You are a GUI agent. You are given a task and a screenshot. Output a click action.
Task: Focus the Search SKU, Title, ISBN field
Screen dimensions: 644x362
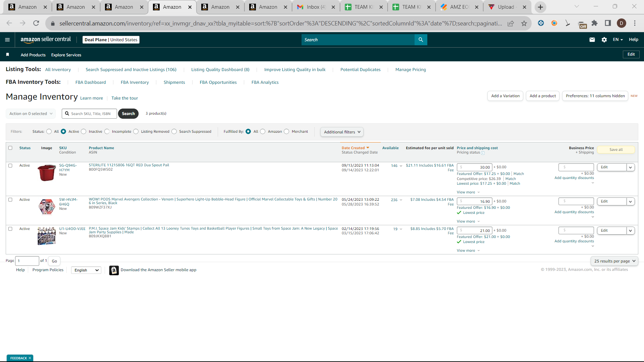pos(89,114)
